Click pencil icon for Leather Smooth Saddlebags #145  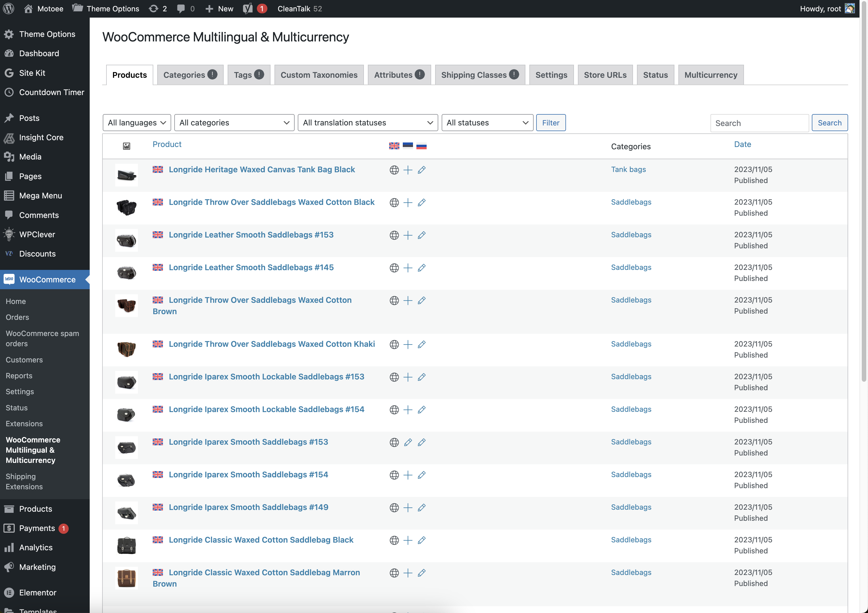(x=422, y=268)
